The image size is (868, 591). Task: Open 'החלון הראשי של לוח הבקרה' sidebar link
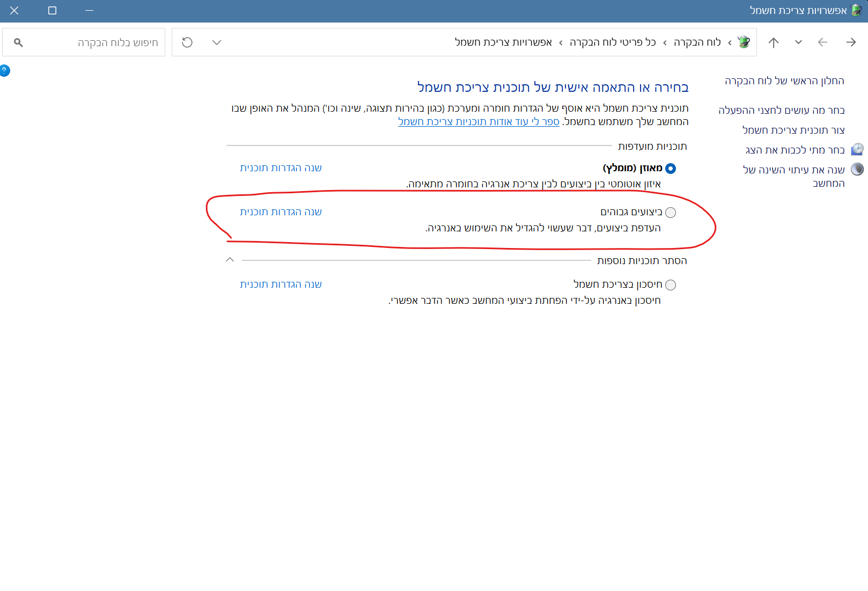pyautogui.click(x=784, y=81)
